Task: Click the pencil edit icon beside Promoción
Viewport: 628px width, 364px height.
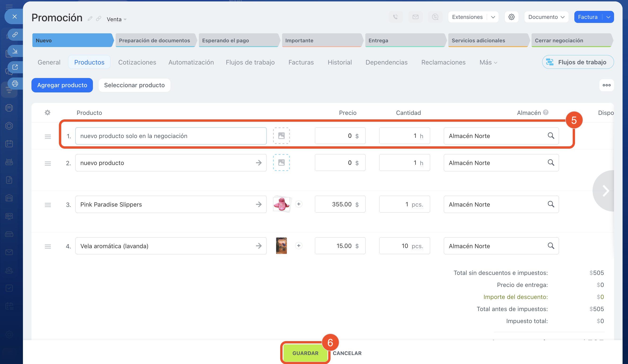Action: (x=90, y=19)
